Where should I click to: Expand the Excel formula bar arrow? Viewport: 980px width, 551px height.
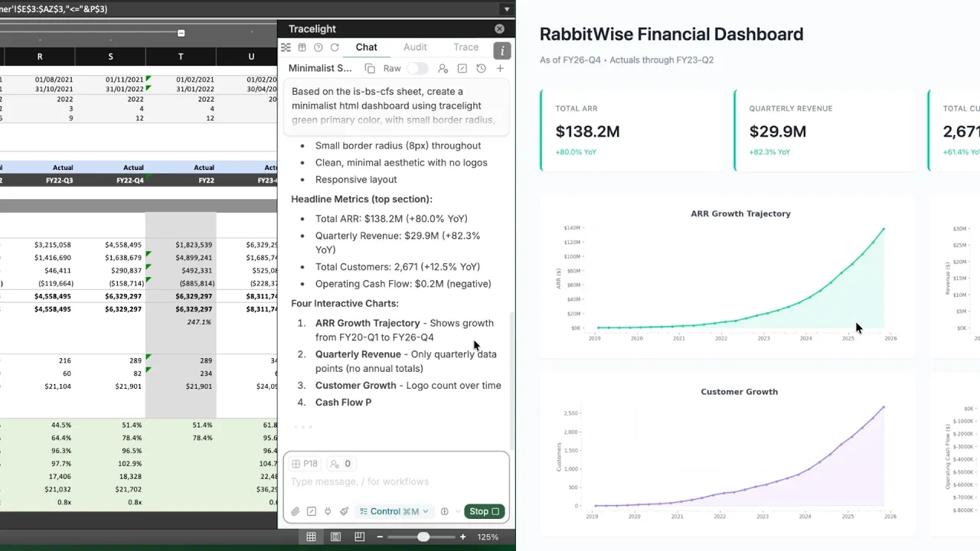506,9
